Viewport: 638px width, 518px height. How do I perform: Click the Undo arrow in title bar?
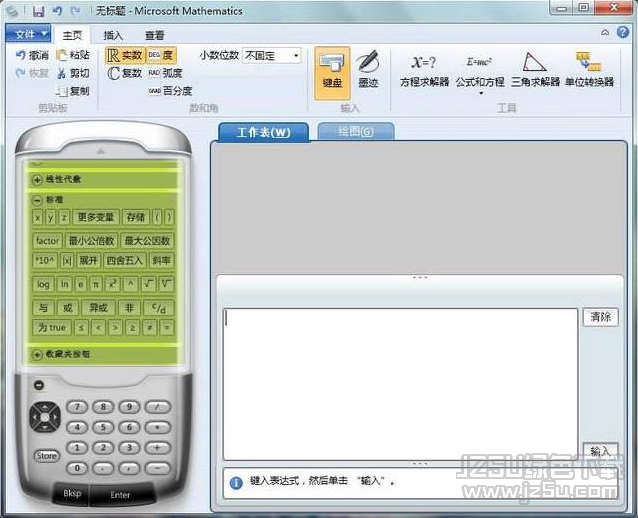[57, 11]
